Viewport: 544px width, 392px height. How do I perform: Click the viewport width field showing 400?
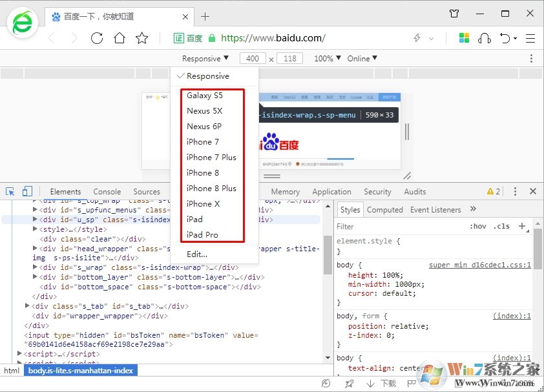point(252,58)
